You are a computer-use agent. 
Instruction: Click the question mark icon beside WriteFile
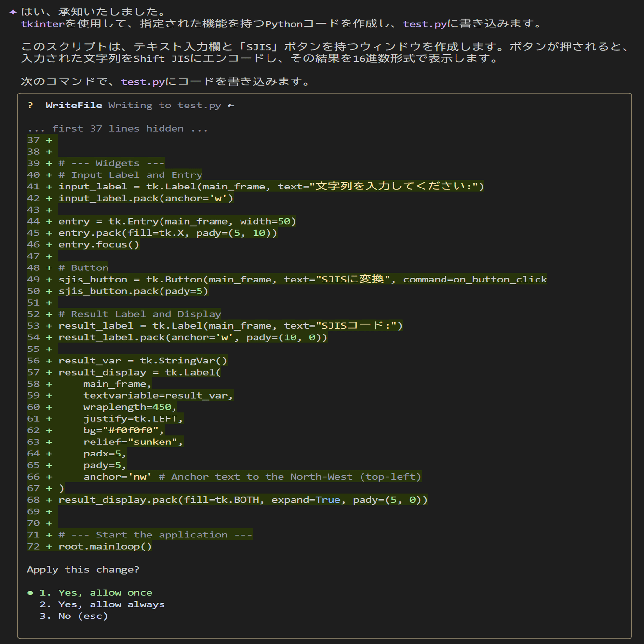tap(30, 105)
